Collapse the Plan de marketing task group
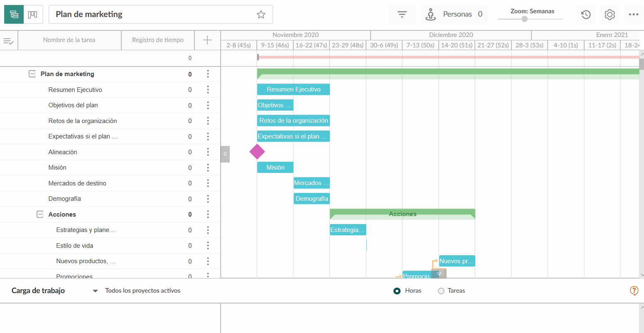 click(x=32, y=74)
